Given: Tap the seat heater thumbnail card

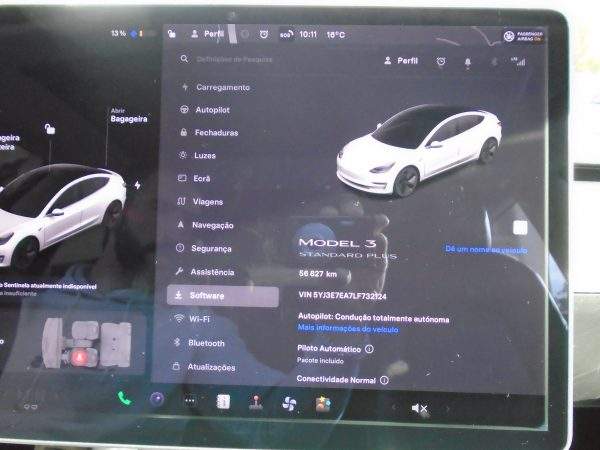Looking at the screenshot, I should [86, 344].
